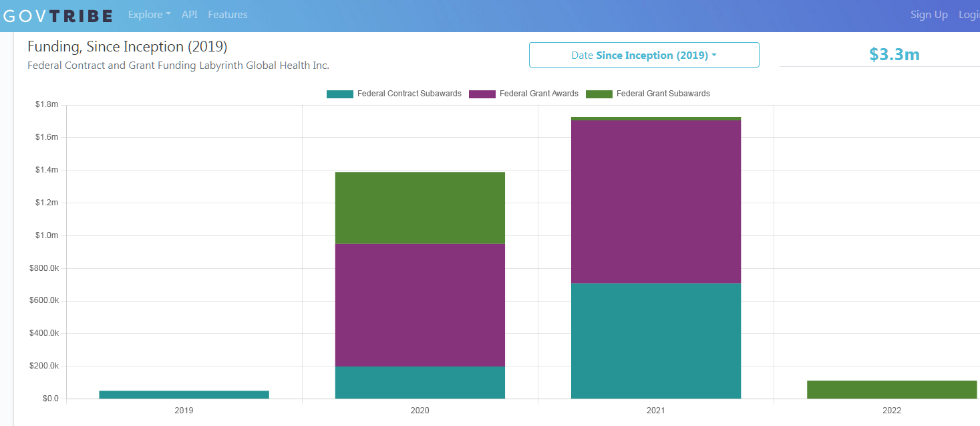Click the $200.0k y-axis label
The image size is (980, 426).
coord(44,366)
